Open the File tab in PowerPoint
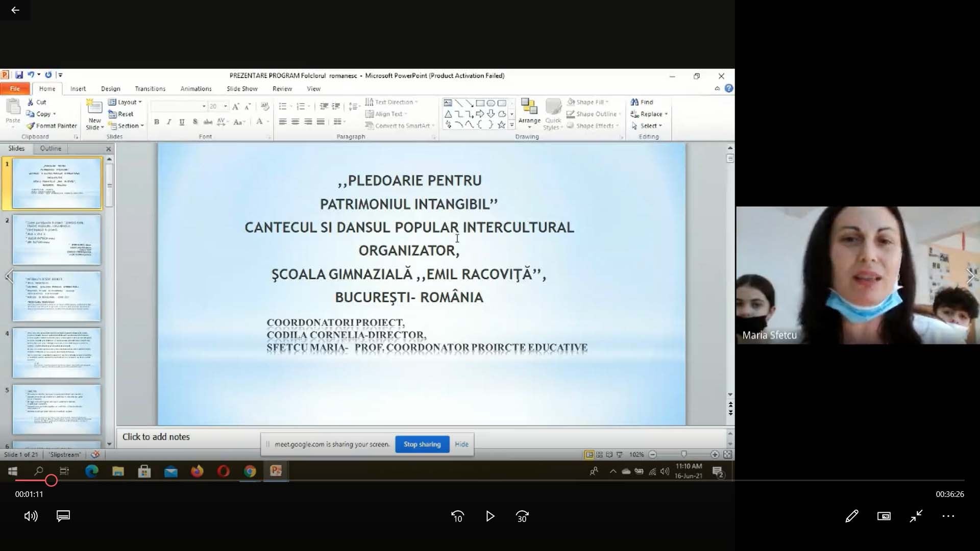980x551 pixels. pyautogui.click(x=15, y=89)
